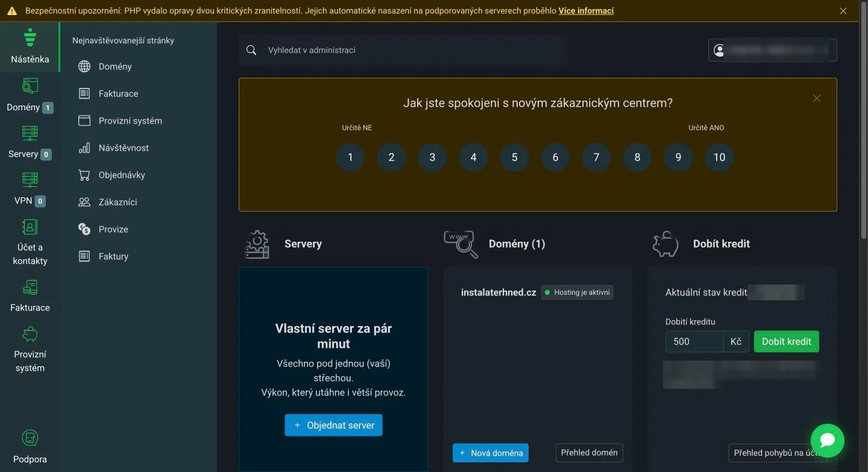The width and height of the screenshot is (868, 472).
Task: Rate satisfaction as 3
Action: pyautogui.click(x=432, y=157)
